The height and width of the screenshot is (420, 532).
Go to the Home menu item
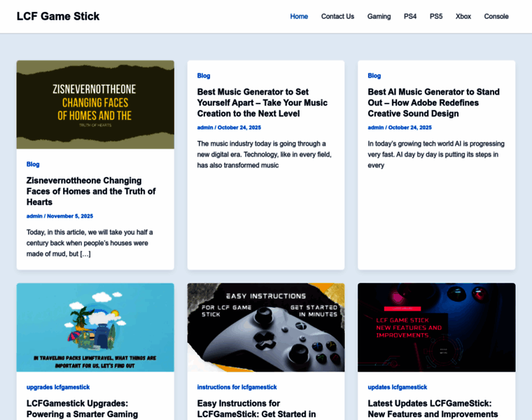click(x=299, y=16)
